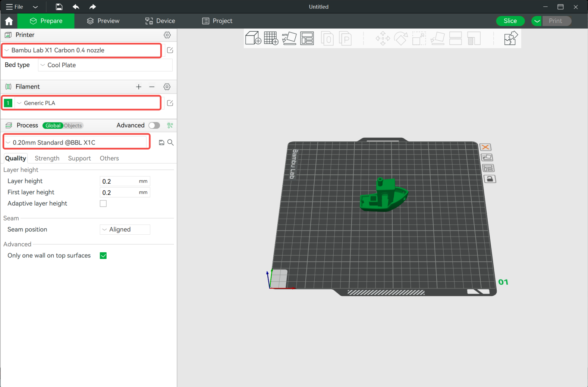Click the green Slice button
The image size is (588, 387).
(510, 21)
